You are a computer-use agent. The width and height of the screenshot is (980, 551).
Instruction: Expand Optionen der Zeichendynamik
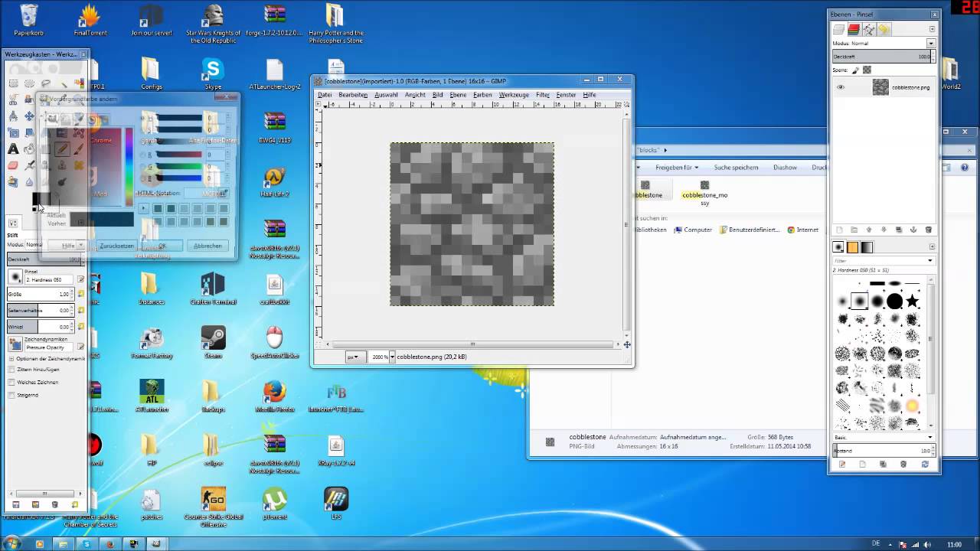pos(11,358)
